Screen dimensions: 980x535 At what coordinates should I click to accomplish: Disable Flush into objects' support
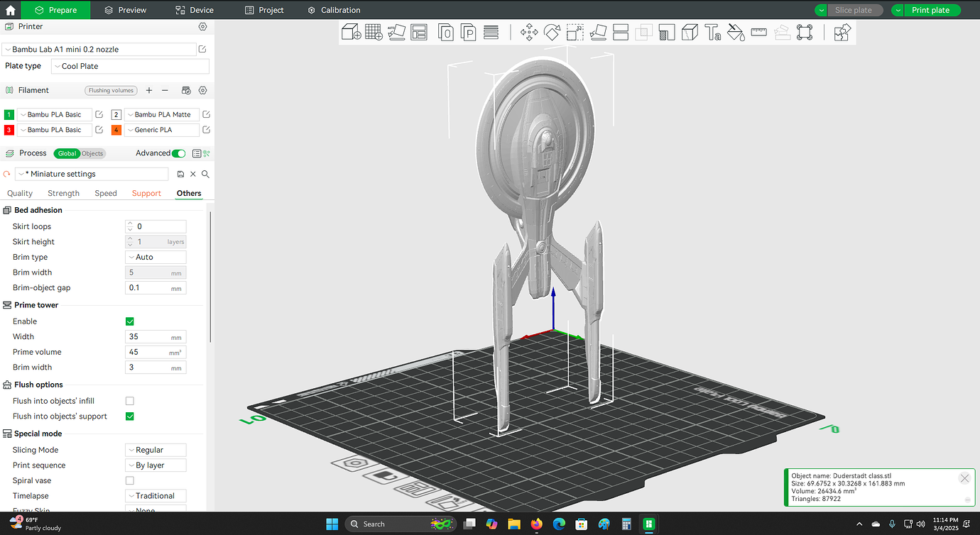129,417
